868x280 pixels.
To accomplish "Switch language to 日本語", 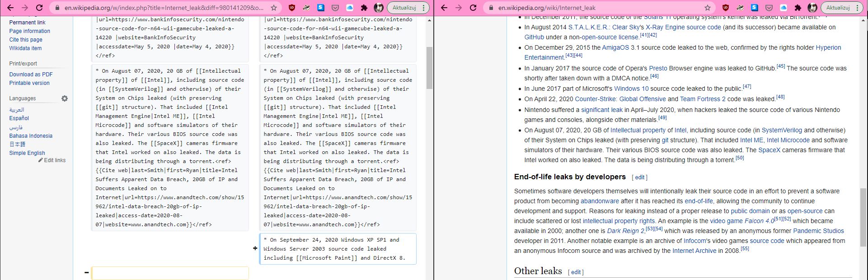I will tap(17, 145).
